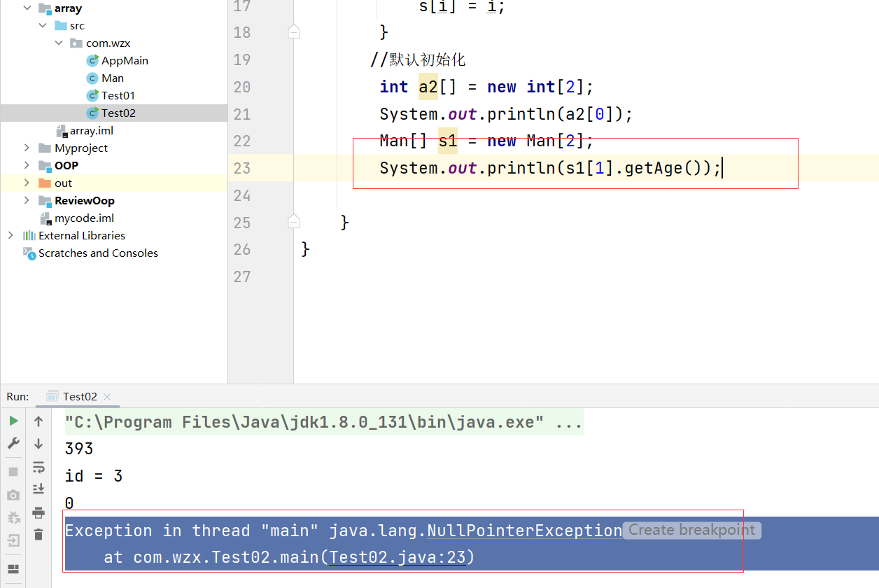The height and width of the screenshot is (588, 879).
Task: Click Test02 class icon in tree
Action: pyautogui.click(x=92, y=113)
